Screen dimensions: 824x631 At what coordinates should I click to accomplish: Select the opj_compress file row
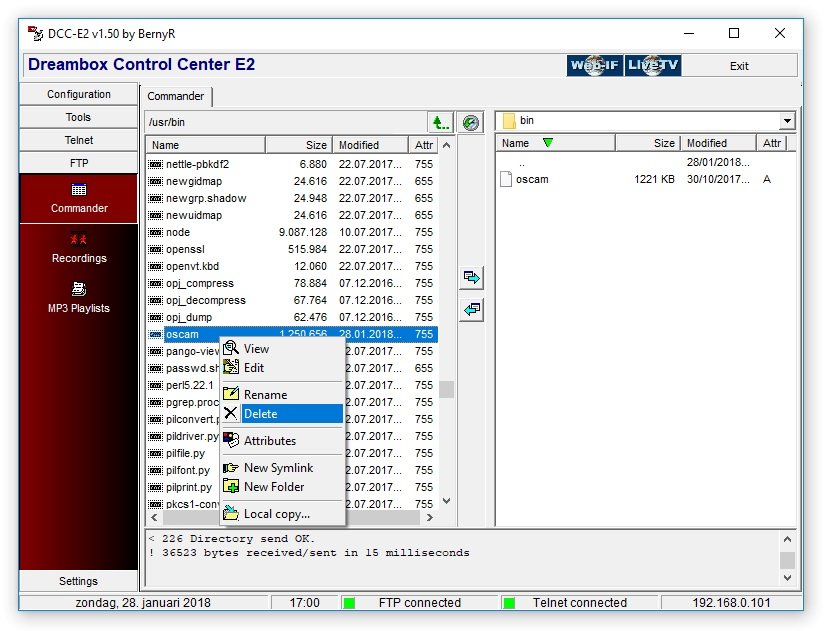[292, 283]
